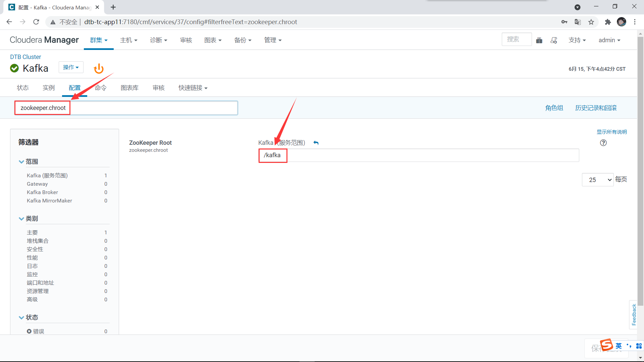Click 显示所有说明 show all descriptions
The image size is (644, 362).
click(x=611, y=132)
